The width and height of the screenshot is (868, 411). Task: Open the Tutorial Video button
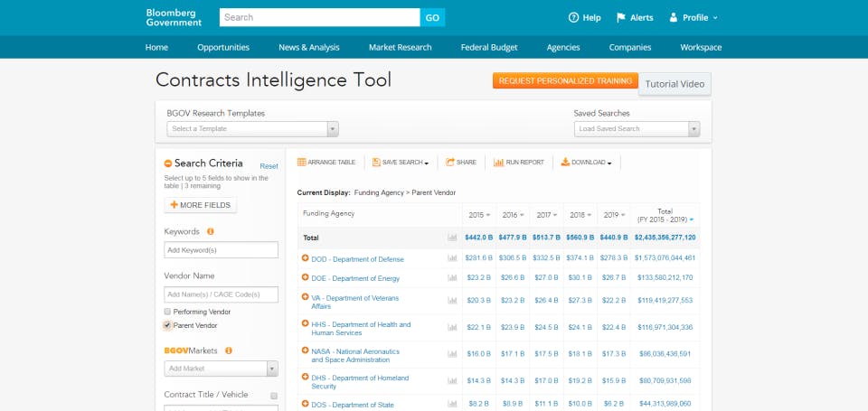(x=675, y=84)
